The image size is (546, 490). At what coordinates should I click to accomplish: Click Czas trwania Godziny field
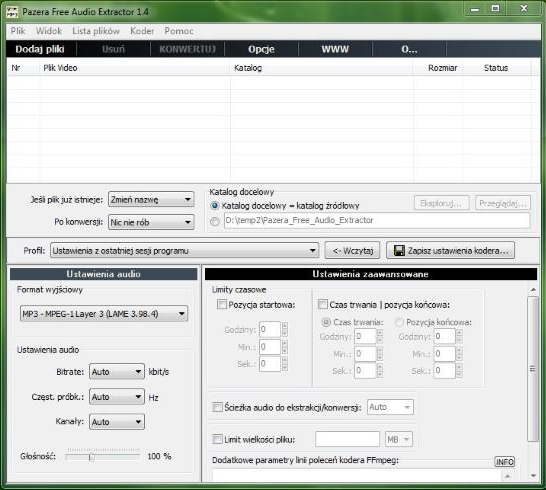pyautogui.click(x=365, y=336)
